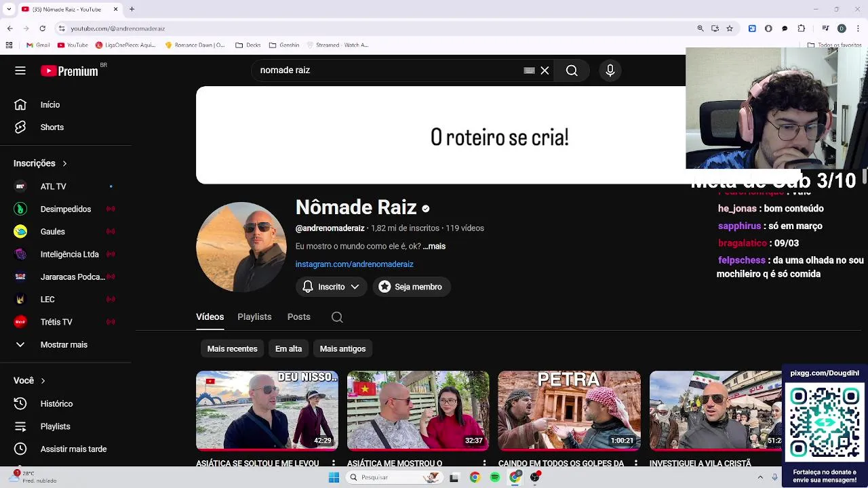The width and height of the screenshot is (868, 488).
Task: Open the PETRA video thumbnail
Action: click(570, 411)
